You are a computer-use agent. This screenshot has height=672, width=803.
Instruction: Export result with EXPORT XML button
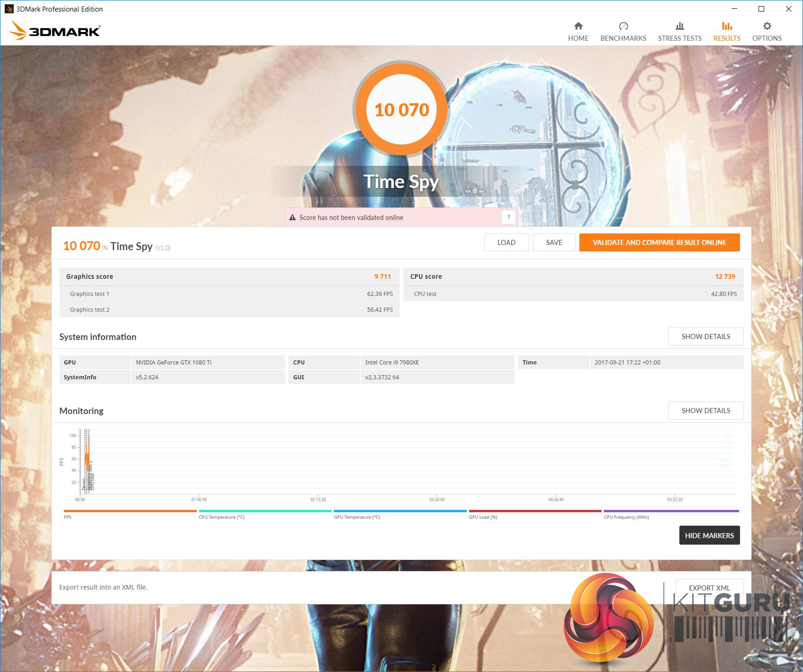pos(709,588)
